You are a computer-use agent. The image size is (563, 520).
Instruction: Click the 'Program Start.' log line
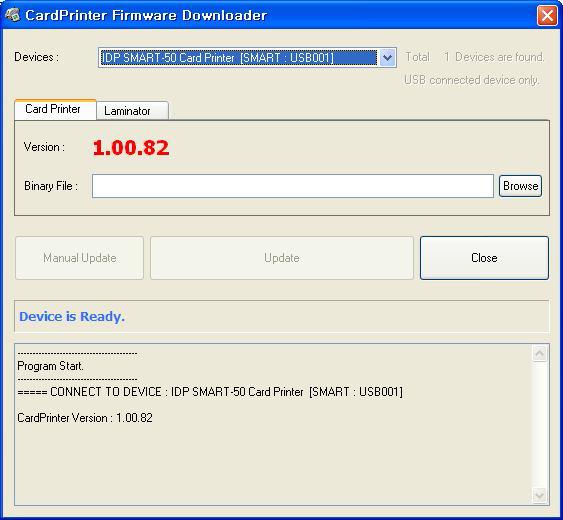(x=50, y=366)
